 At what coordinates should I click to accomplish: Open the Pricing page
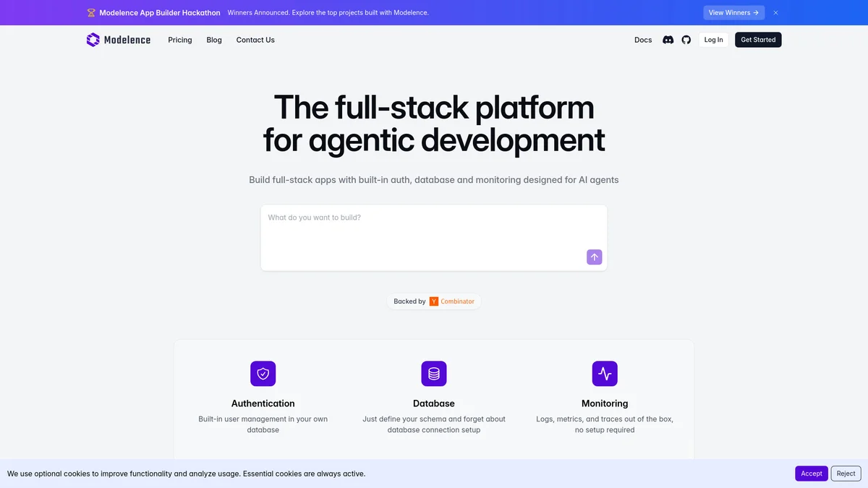click(x=180, y=40)
